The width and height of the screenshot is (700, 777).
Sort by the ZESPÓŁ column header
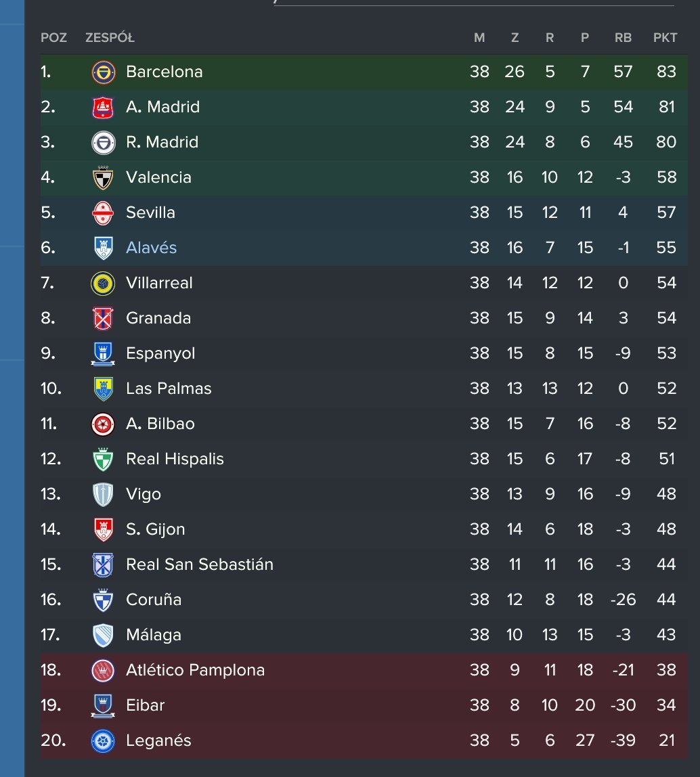click(x=110, y=38)
